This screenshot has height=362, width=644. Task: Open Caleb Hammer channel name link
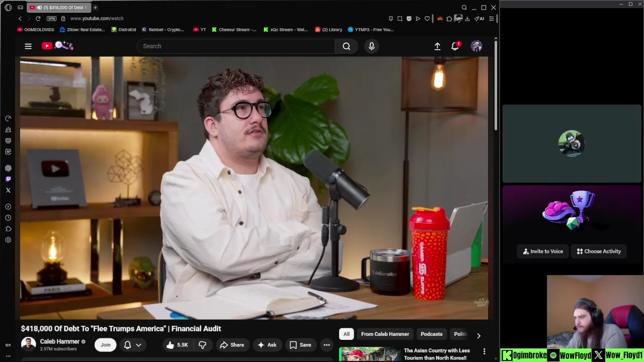tap(60, 341)
